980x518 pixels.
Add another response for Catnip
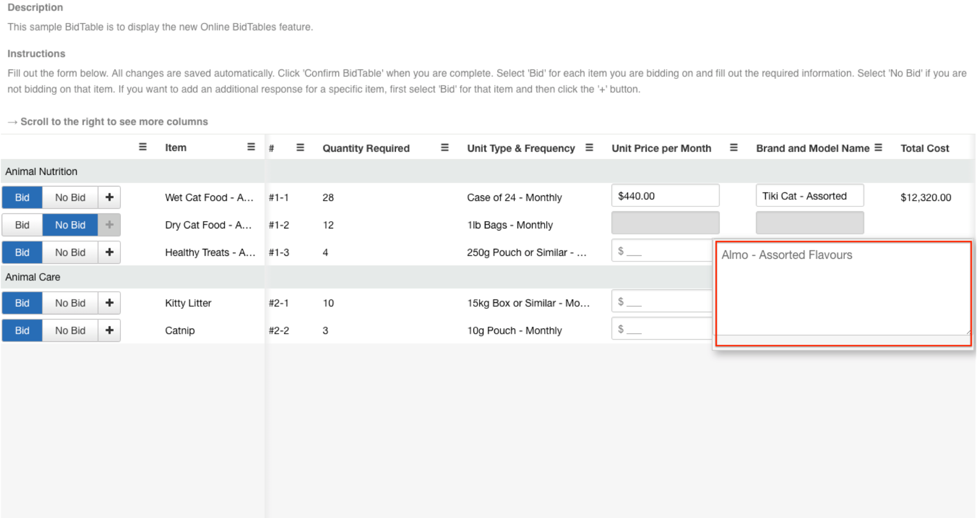pyautogui.click(x=109, y=330)
